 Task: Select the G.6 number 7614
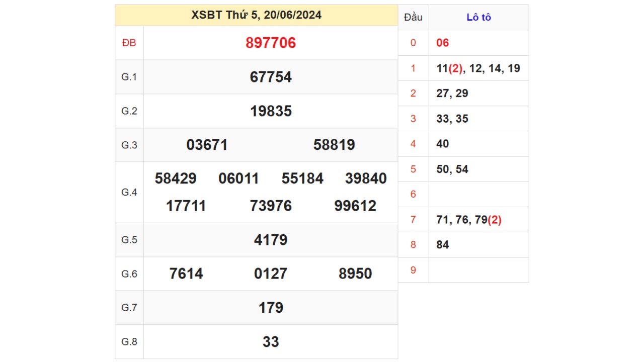point(186,274)
